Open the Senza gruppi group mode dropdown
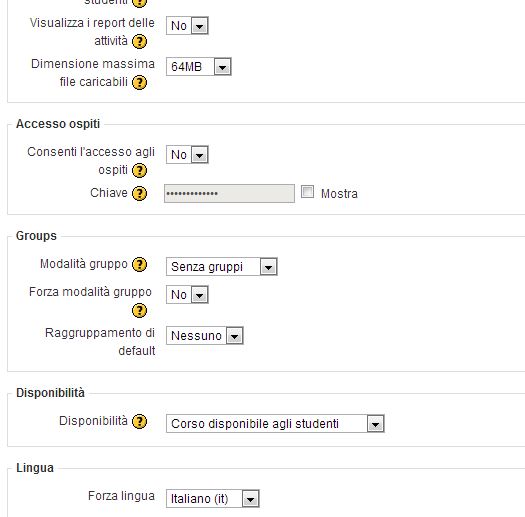Screen dimensions: 525x517 222,267
